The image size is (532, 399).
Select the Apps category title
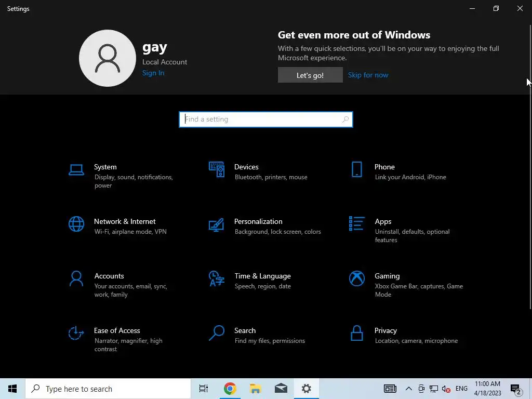(383, 222)
